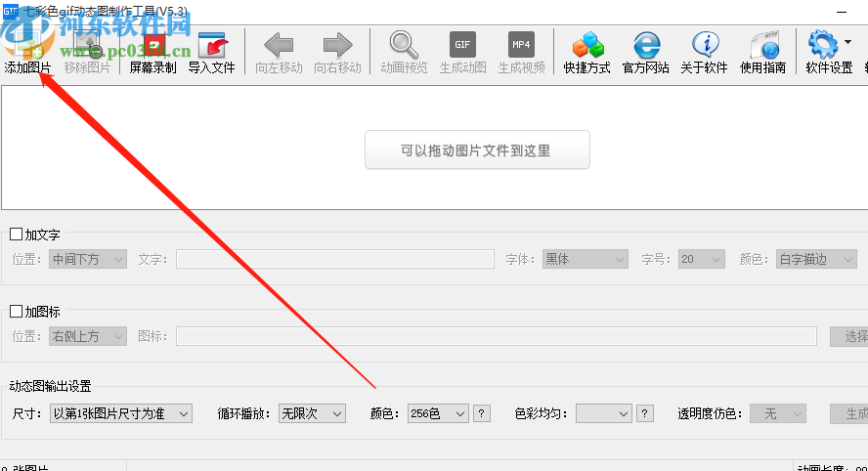
Task: Open the 颜色 dropdown showing 白字描边
Action: (816, 259)
